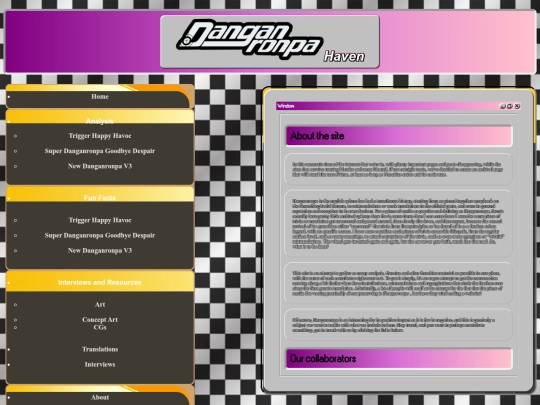Open Trigger Happy Havoc under Fun Facts
Image resolution: width=540 pixels, height=405 pixels.
pyautogui.click(x=100, y=220)
